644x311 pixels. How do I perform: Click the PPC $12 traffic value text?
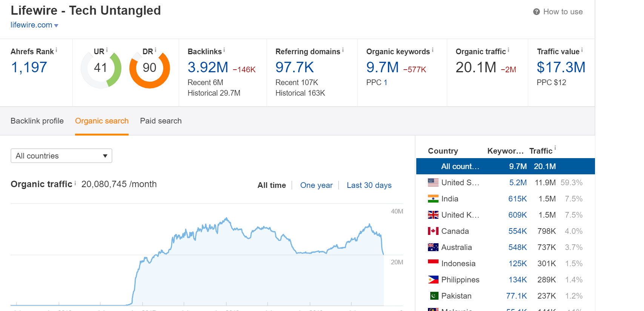(x=551, y=82)
